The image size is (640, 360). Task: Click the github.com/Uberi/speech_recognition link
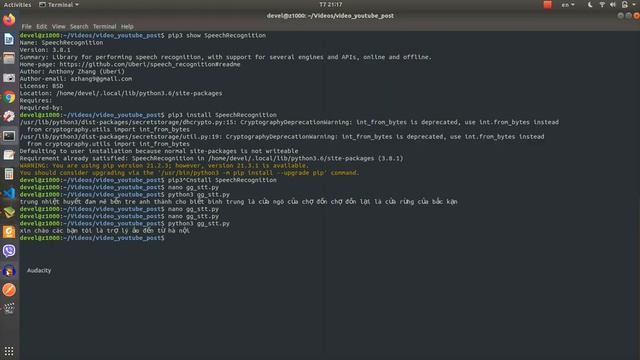(x=150, y=64)
